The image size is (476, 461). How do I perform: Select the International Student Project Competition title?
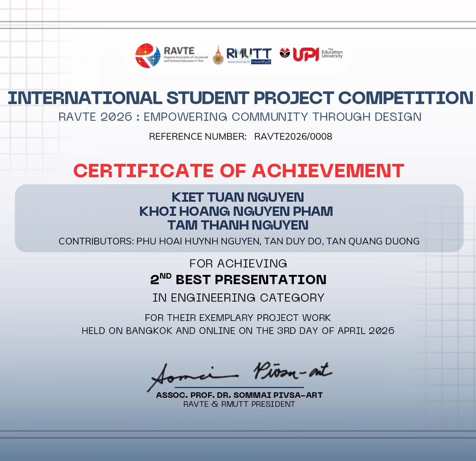click(240, 98)
